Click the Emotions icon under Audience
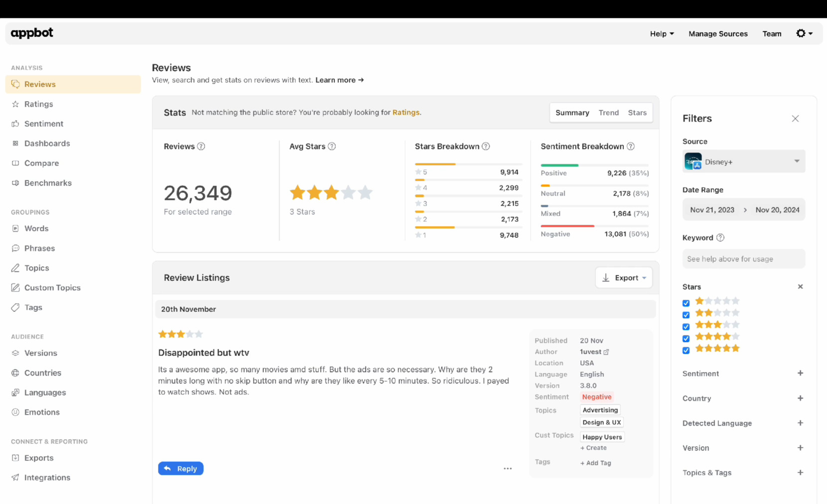This screenshot has height=504, width=827. point(15,412)
